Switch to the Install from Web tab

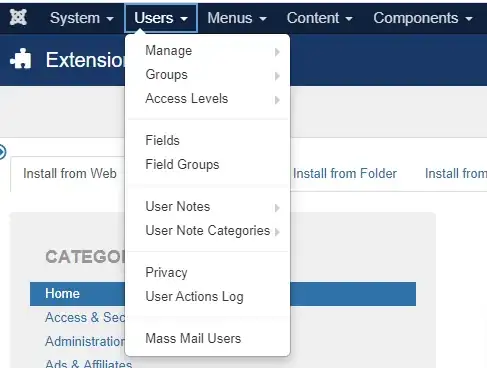pyautogui.click(x=70, y=174)
